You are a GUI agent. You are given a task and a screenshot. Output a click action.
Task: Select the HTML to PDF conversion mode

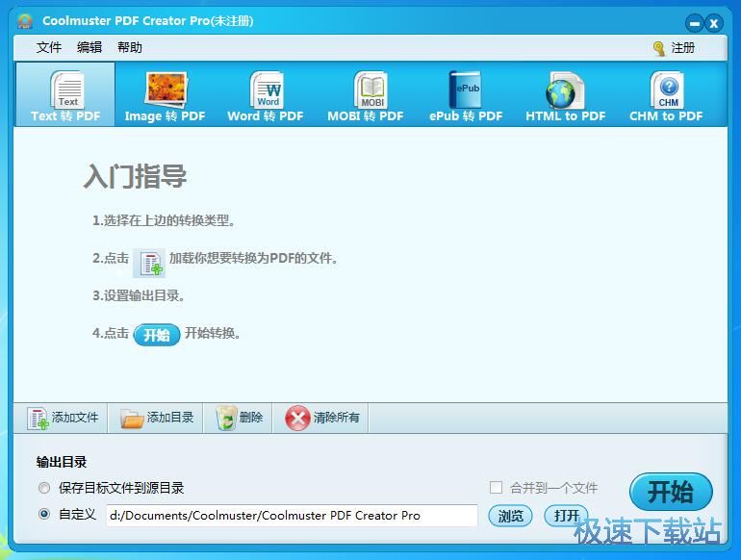(565, 95)
